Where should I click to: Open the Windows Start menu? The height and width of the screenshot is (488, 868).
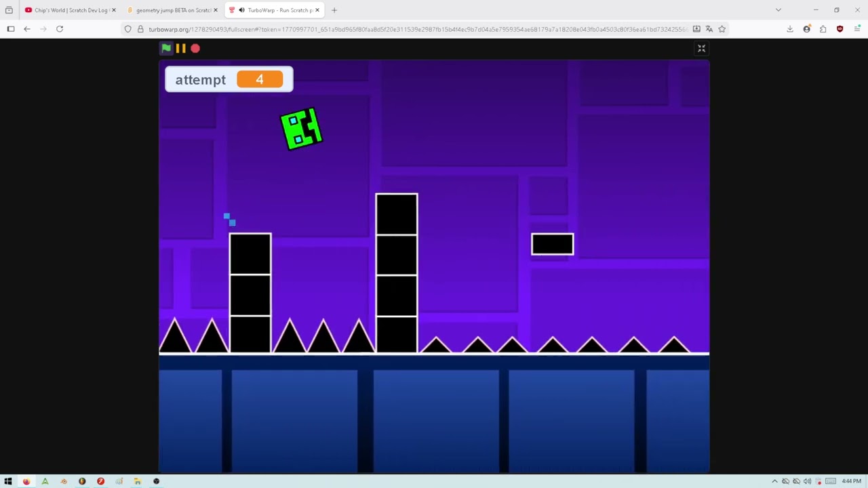click(x=8, y=481)
